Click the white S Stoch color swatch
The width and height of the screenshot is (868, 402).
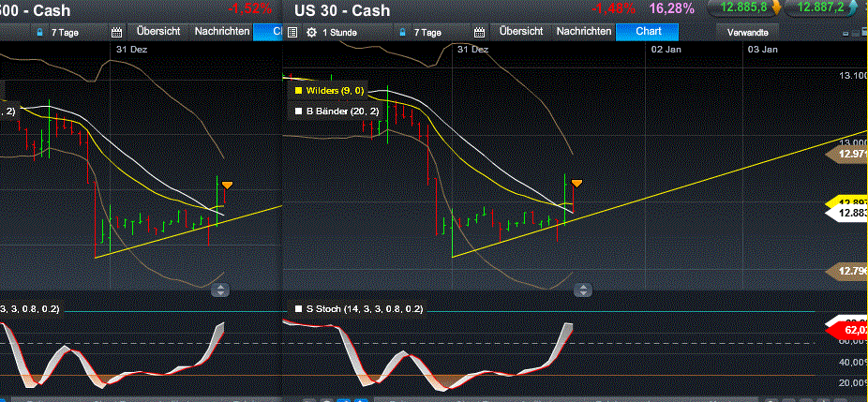pos(299,309)
